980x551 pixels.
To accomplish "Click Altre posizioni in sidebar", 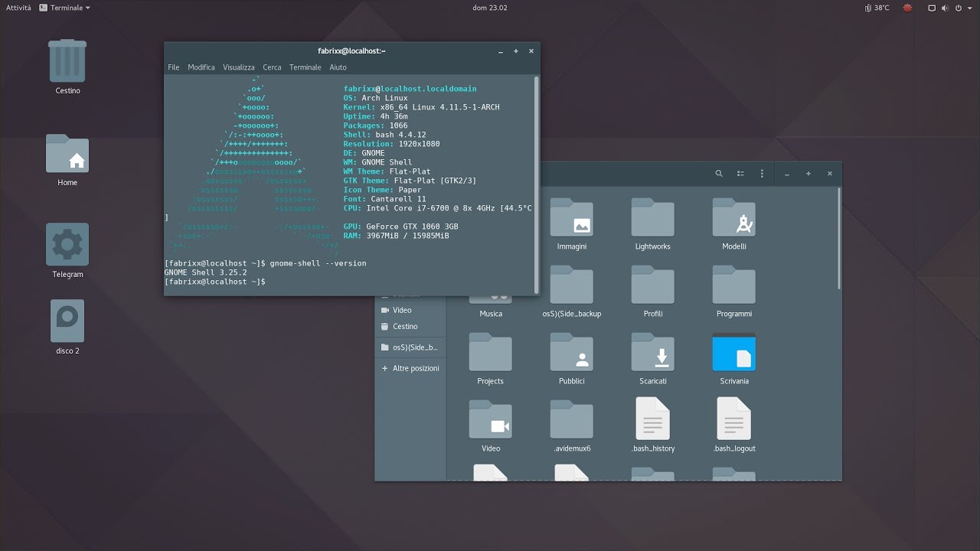I will [410, 368].
